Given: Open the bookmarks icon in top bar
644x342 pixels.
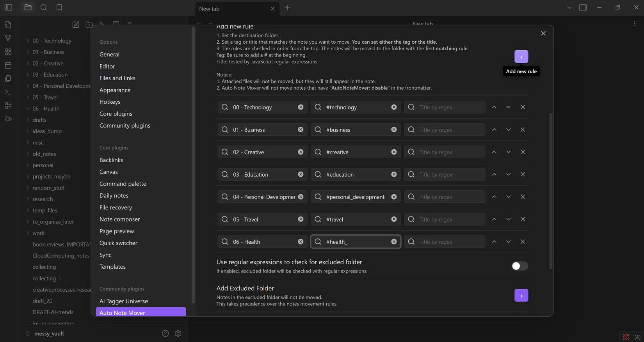Looking at the screenshot, I should coord(59,7).
